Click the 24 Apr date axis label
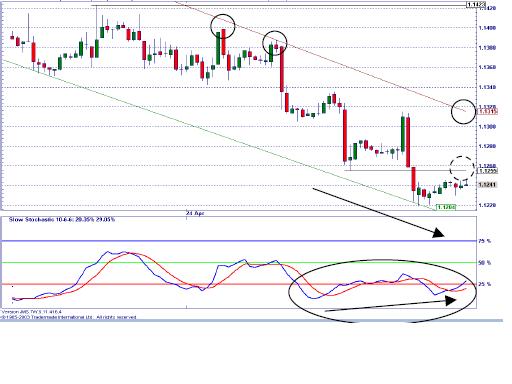Image resolution: width=512 pixels, height=384 pixels. tap(195, 213)
